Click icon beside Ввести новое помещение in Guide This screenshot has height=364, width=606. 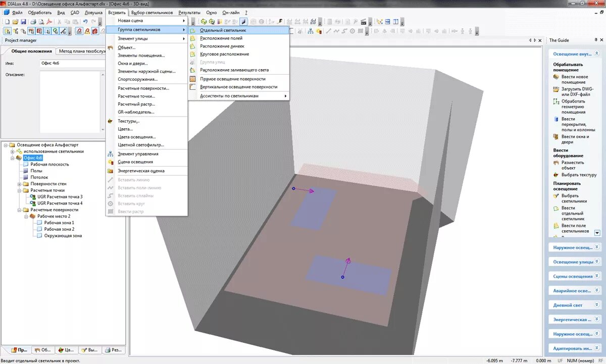click(x=556, y=76)
